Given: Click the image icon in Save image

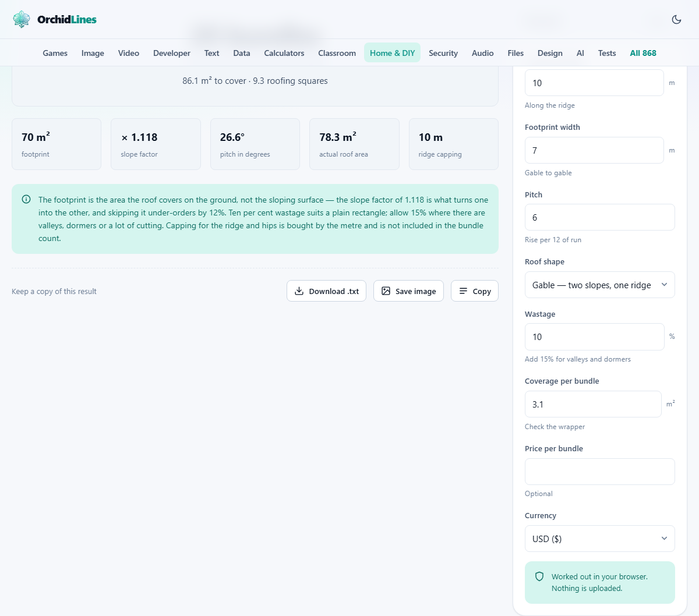Looking at the screenshot, I should click(386, 291).
